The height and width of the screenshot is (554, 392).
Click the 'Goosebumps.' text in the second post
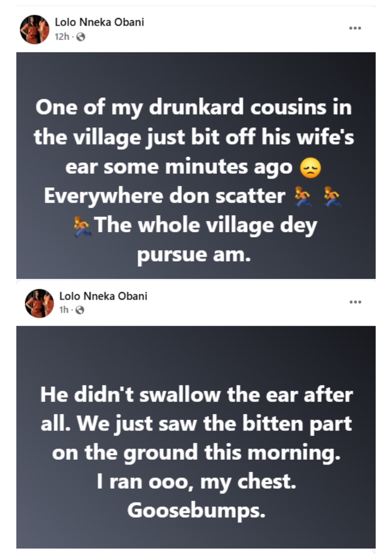coord(196,510)
